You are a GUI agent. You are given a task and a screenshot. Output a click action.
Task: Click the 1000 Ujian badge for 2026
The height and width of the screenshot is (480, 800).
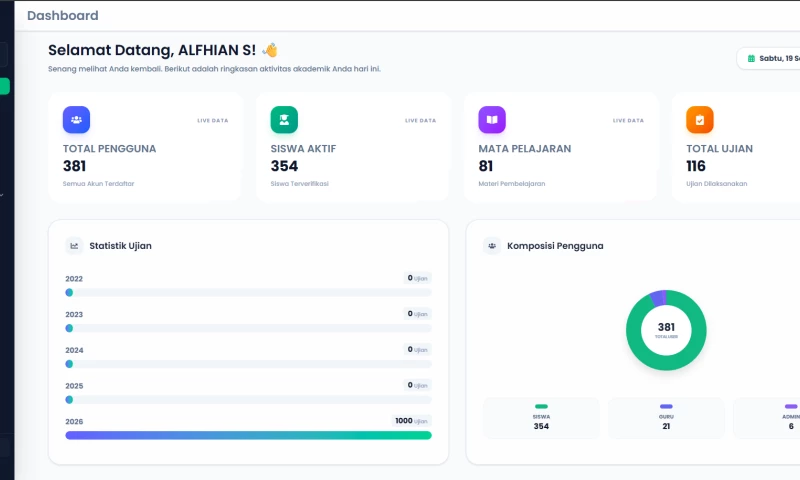[x=412, y=421]
